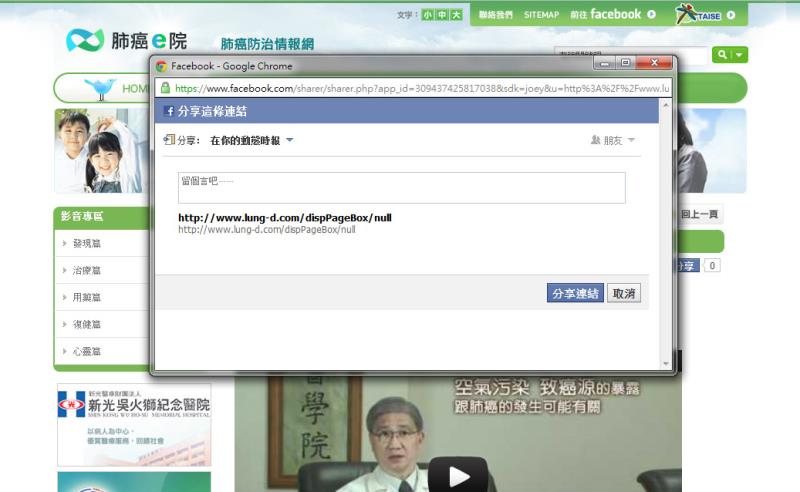Screen dimensions: 800x492
Task: Open the 復健篇 category
Action: click(87, 325)
